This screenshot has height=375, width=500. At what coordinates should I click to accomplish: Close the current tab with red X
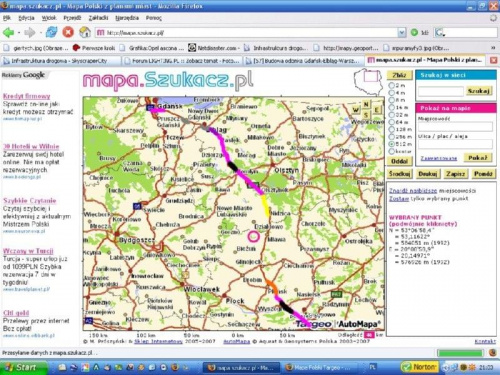tap(494, 60)
